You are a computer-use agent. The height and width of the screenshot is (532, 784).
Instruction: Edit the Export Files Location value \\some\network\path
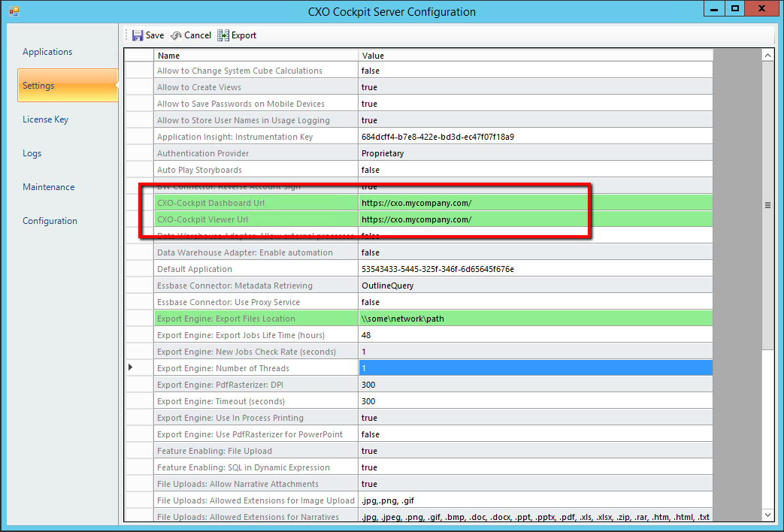point(535,319)
